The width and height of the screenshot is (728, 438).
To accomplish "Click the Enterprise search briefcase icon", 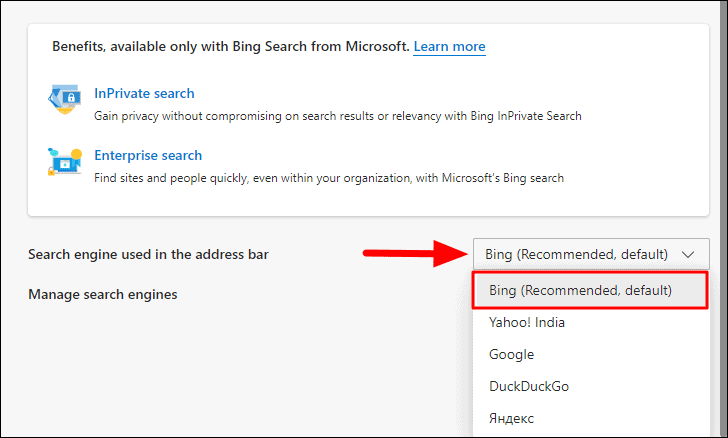I will (64, 163).
